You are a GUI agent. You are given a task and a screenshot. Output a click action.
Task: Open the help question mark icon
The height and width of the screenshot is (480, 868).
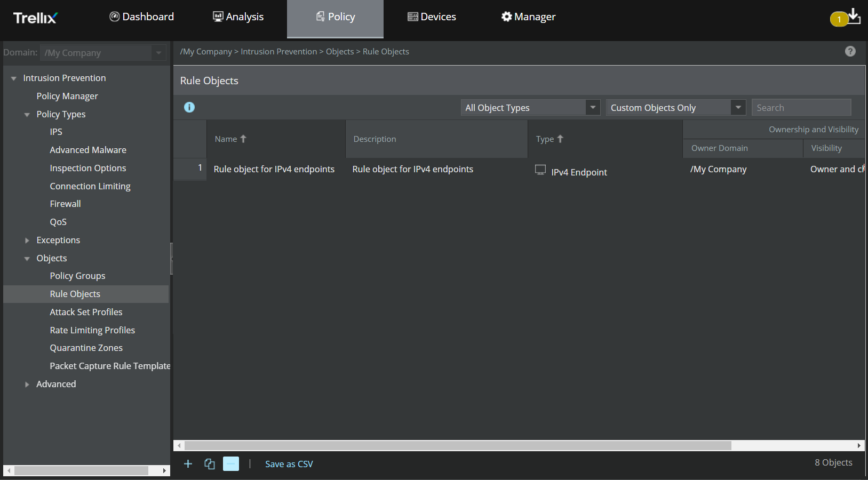(x=850, y=51)
